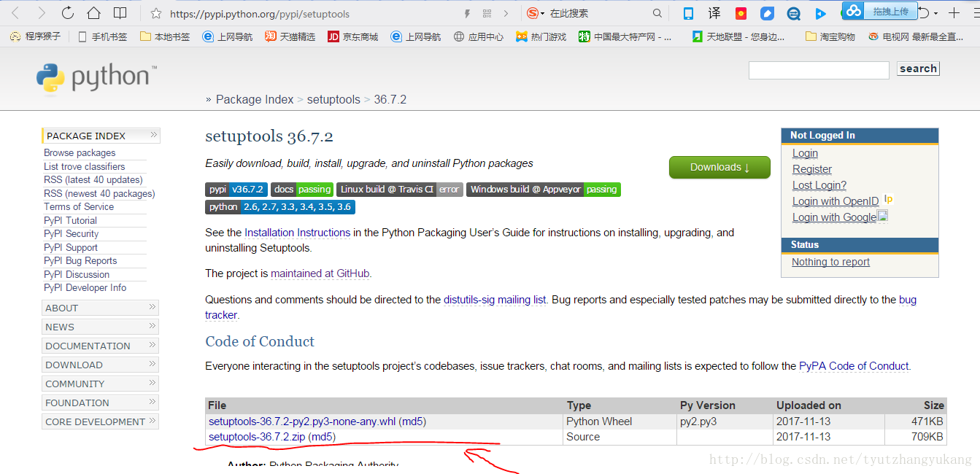Expand the FOUNDATION sidebar menu
Screen dimensions: 980x474
coord(101,403)
